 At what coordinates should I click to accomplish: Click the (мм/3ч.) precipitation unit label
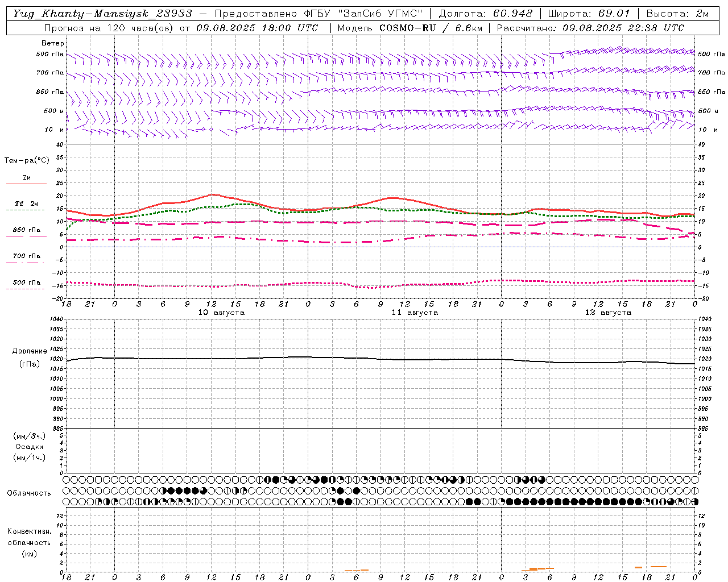tap(29, 436)
